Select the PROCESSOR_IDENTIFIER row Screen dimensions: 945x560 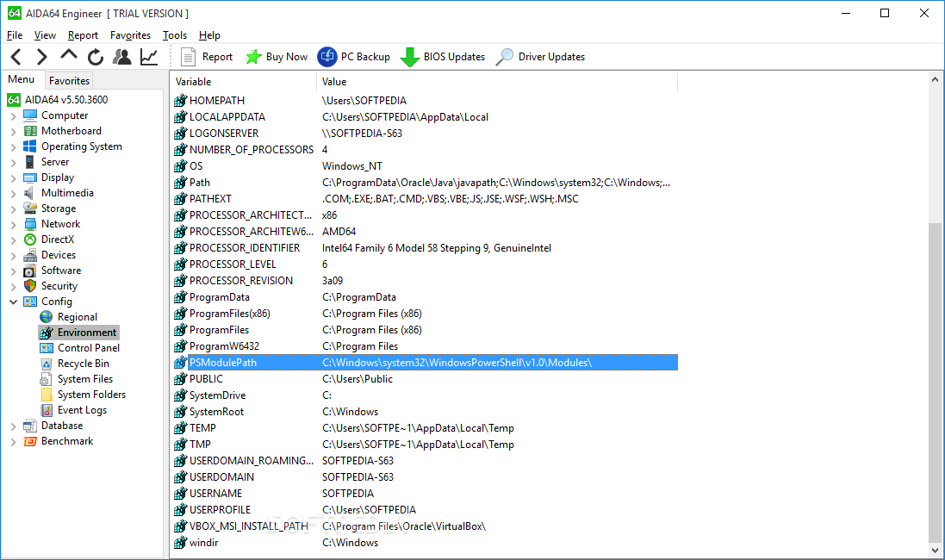425,248
